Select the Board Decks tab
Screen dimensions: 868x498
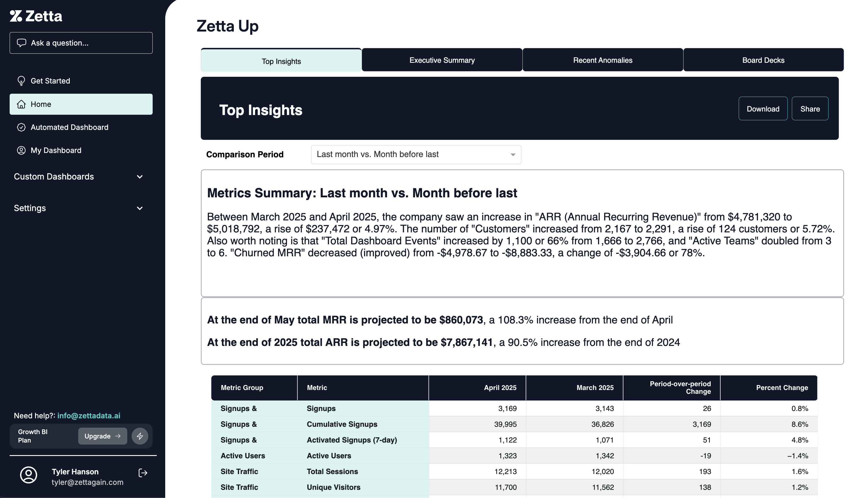[x=763, y=60]
